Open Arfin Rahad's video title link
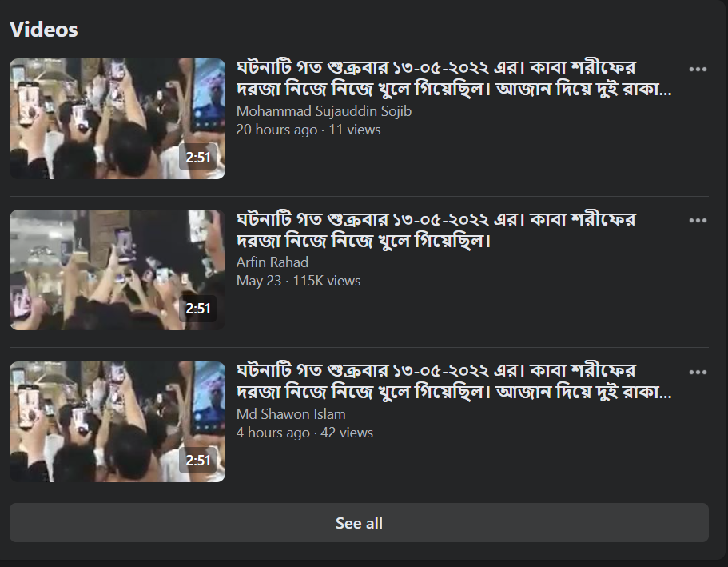Viewport: 728px width, 567px height. [436, 229]
